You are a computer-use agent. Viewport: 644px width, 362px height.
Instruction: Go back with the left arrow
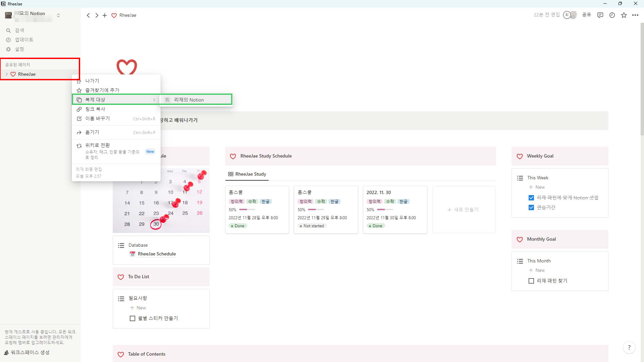[x=88, y=15]
